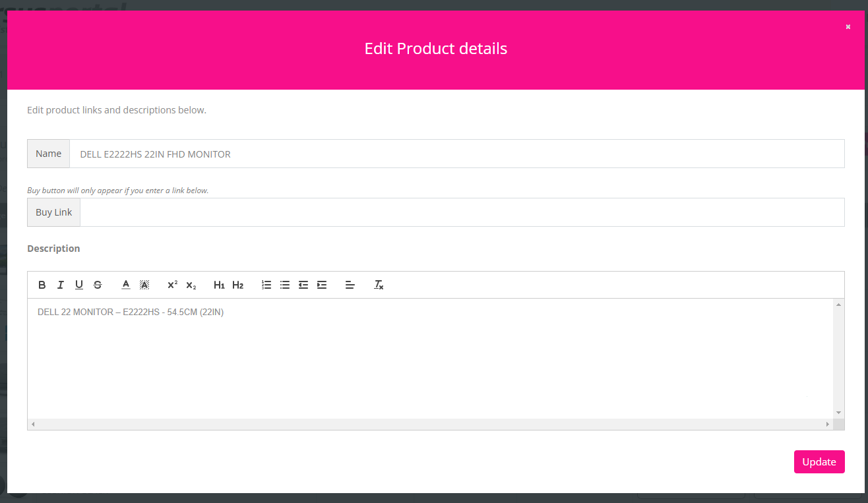The height and width of the screenshot is (503, 868).
Task: Open the text background highlight picker
Action: tap(144, 285)
